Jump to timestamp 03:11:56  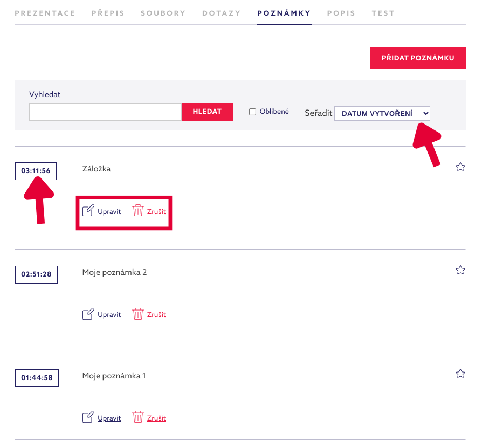point(36,171)
